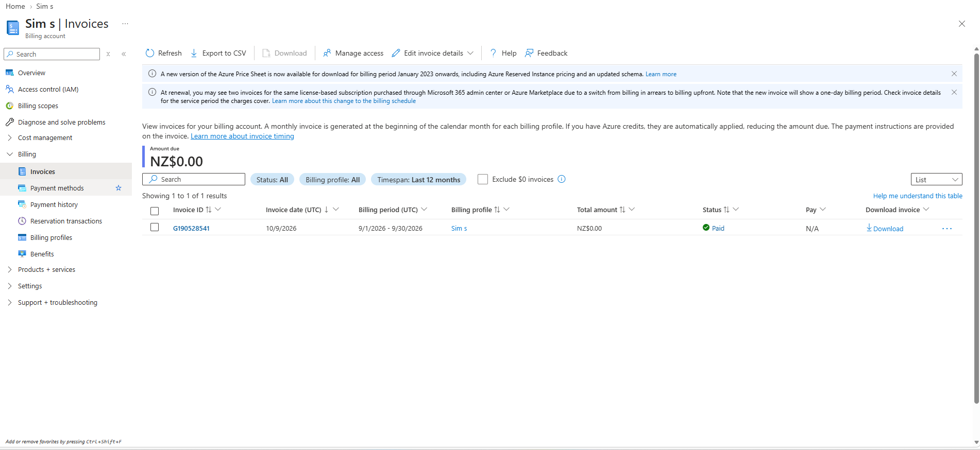Click the Help question mark icon
This screenshot has height=450, width=980.
pos(493,53)
